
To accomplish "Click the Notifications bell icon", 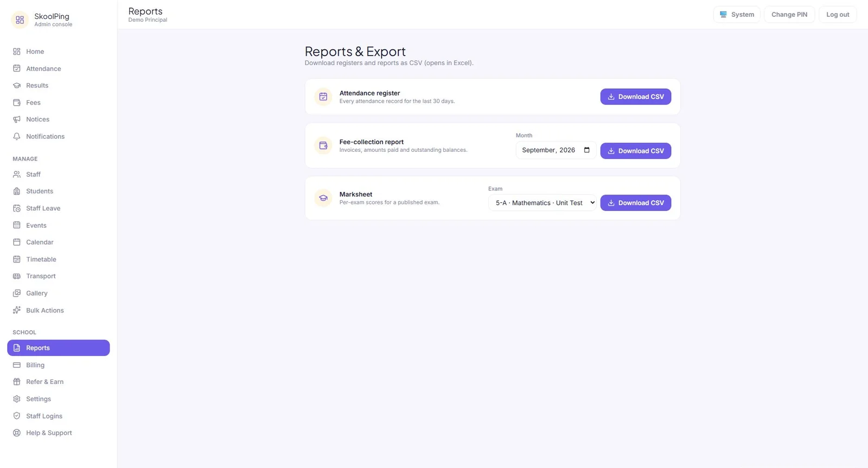I will 17,137.
